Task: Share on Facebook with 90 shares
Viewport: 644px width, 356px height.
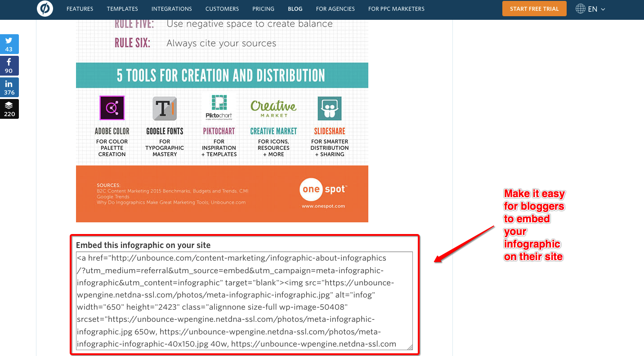Action: (x=9, y=66)
